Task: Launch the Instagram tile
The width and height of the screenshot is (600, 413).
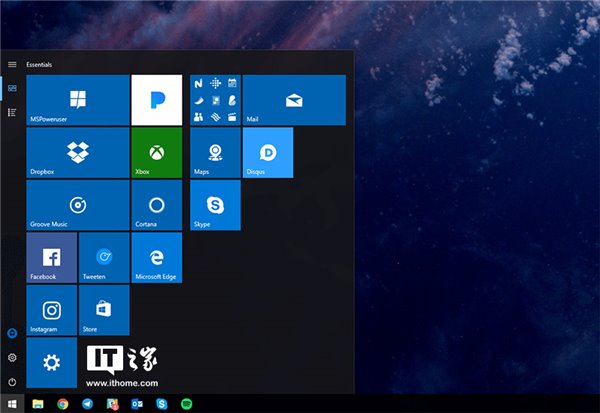Action: click(x=52, y=310)
